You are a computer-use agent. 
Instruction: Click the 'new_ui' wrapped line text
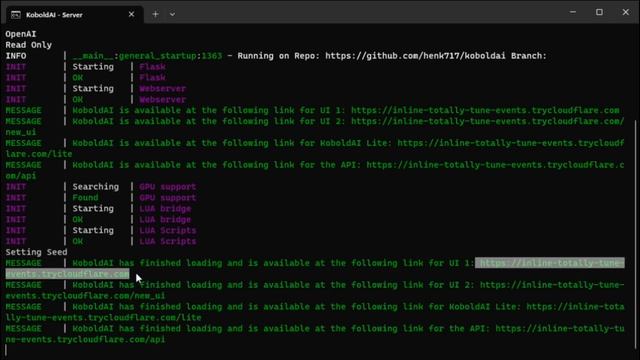pyautogui.click(x=21, y=132)
